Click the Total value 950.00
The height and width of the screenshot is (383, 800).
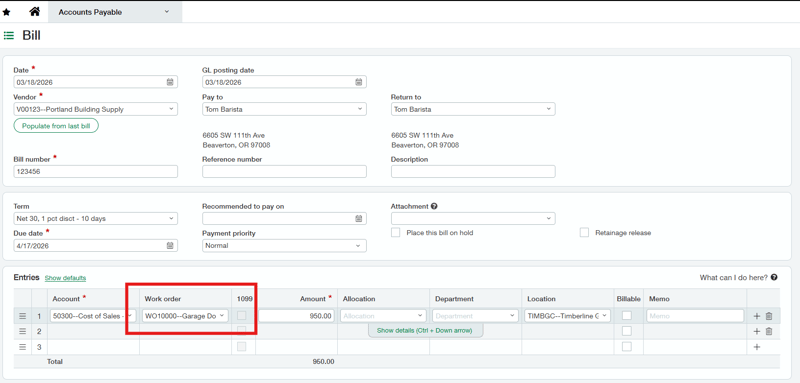click(323, 362)
